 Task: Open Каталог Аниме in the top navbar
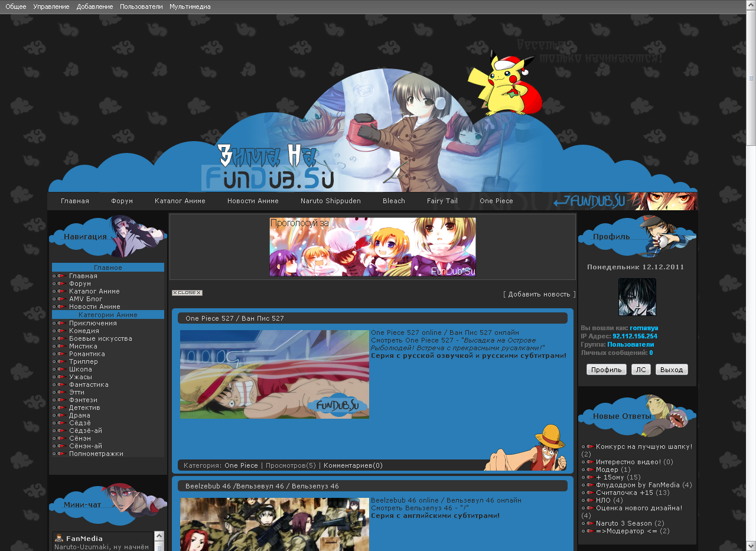click(x=180, y=201)
